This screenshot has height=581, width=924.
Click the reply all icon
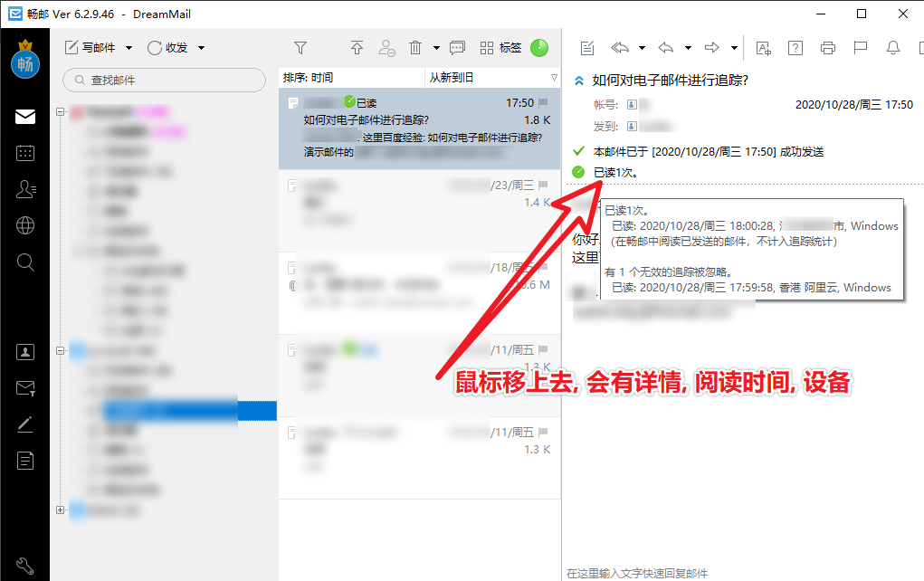pyautogui.click(x=620, y=48)
